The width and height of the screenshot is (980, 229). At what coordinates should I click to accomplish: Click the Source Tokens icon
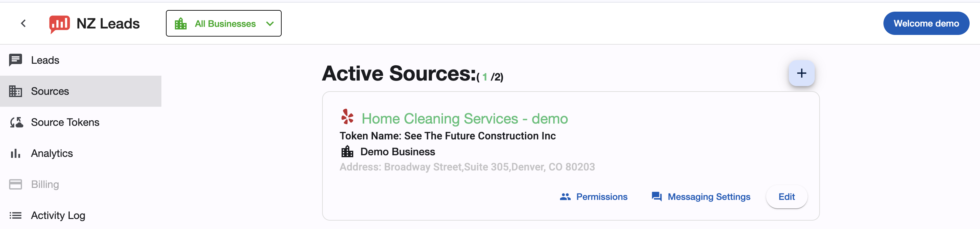click(x=16, y=122)
